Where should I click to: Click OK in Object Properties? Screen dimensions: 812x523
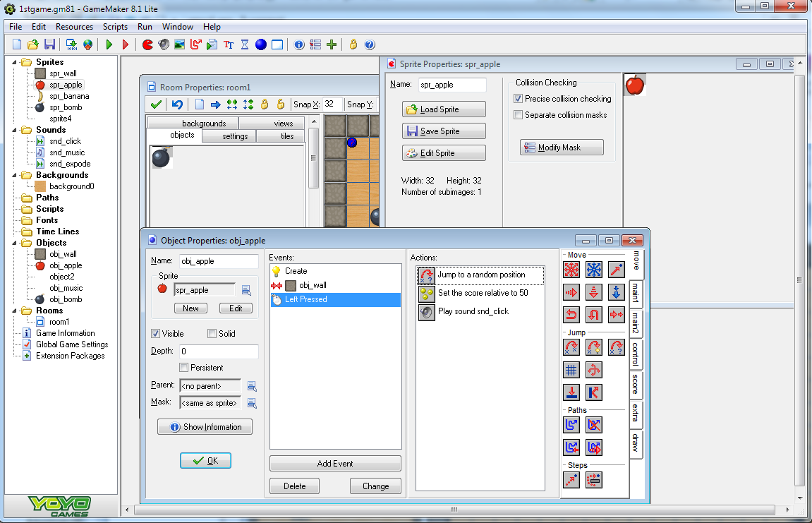205,461
